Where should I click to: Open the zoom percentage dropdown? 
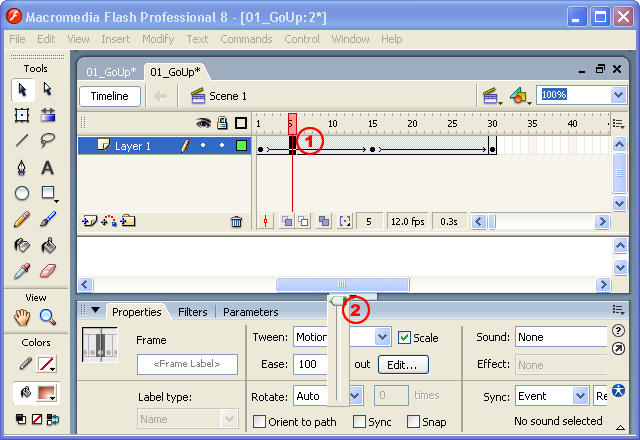pos(617,95)
